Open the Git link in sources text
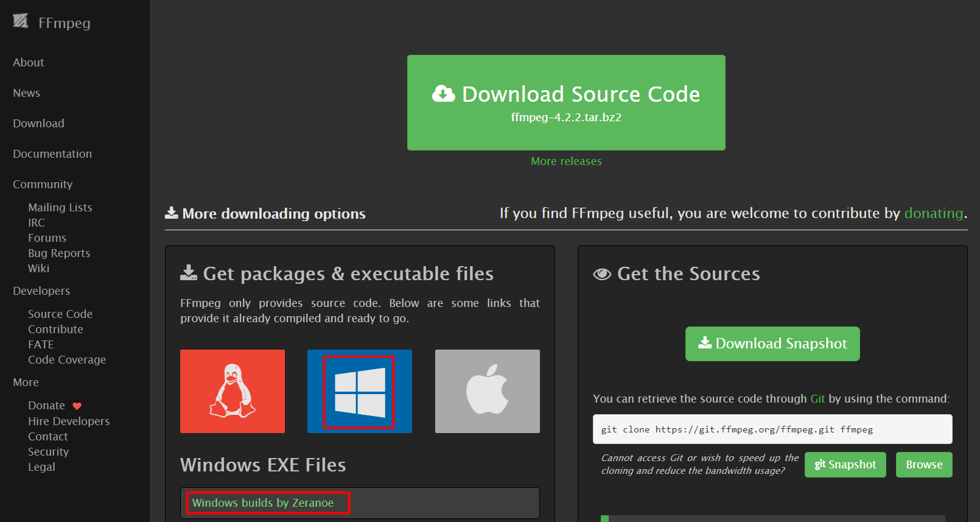Viewport: 980px width, 522px height. 817,399
